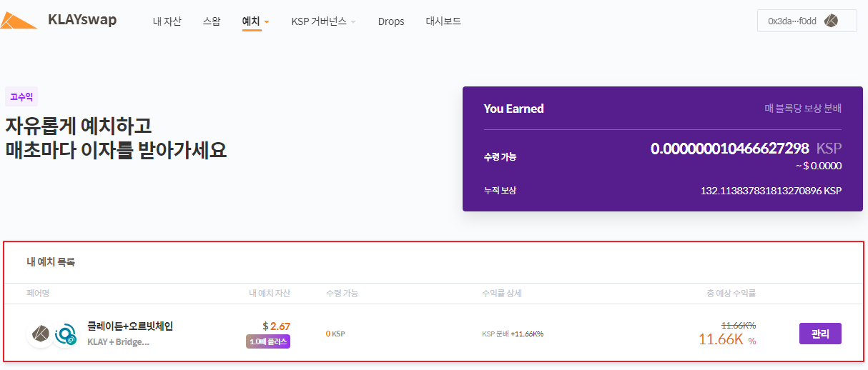Click the 고수익 purple tag
The width and height of the screenshot is (868, 370).
[21, 96]
